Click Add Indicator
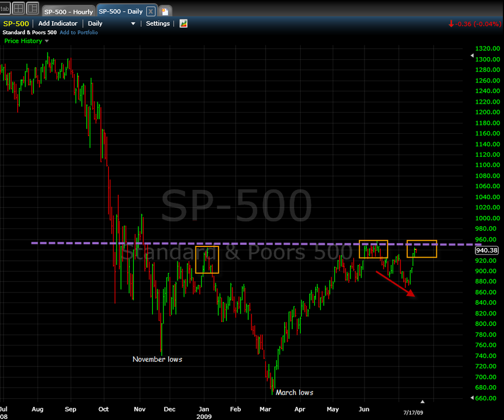504x420 pixels. pyautogui.click(x=58, y=24)
